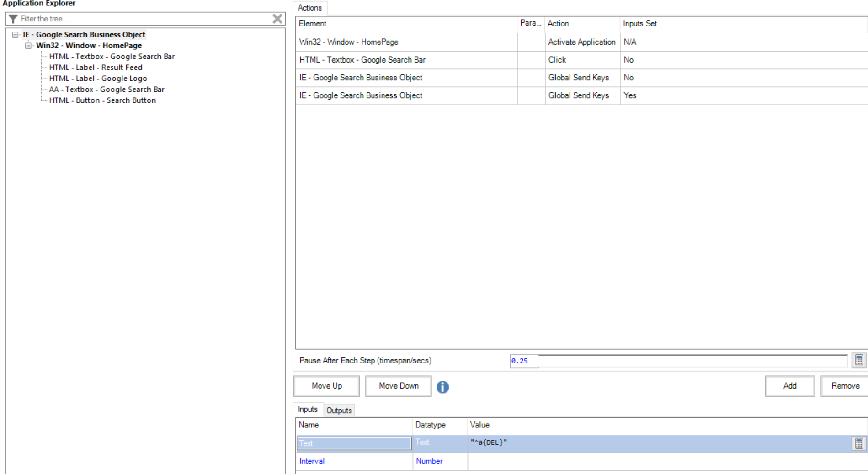This screenshot has width=868, height=474.
Task: Click the Move Down button
Action: click(x=398, y=386)
